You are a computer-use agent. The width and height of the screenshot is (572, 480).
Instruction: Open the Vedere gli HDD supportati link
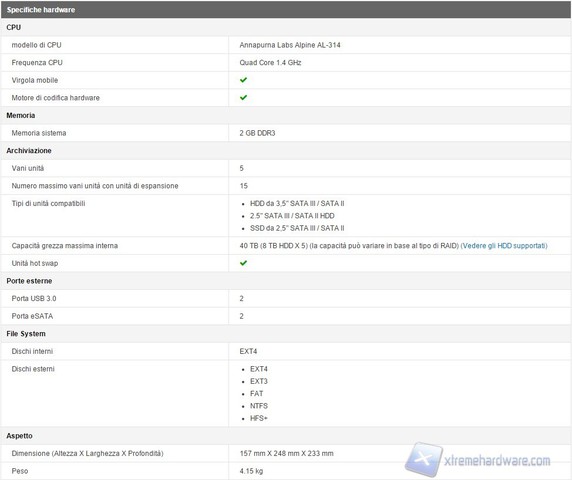tap(504, 245)
